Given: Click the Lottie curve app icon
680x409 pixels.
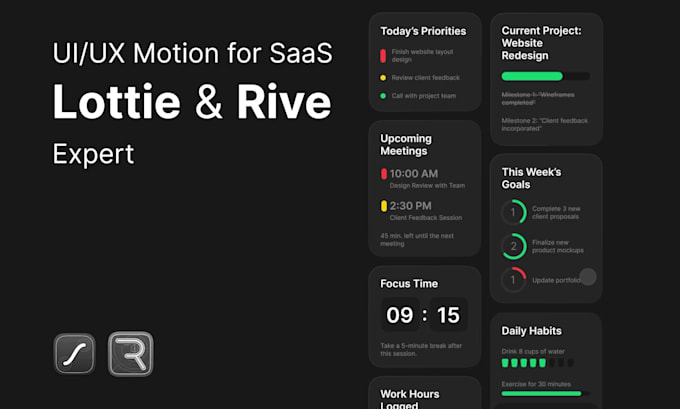Looking at the screenshot, I should click(75, 353).
